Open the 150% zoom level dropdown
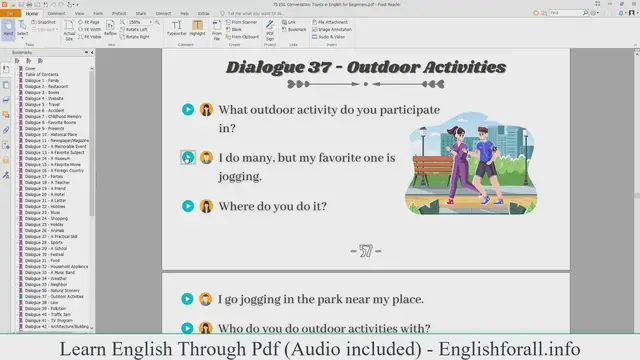The width and height of the screenshot is (640, 360). (151, 22)
